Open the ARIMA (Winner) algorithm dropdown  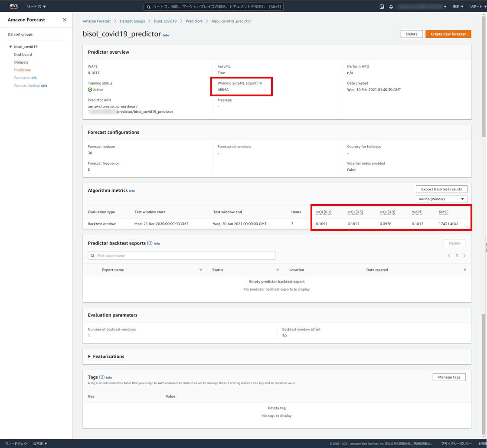coord(442,199)
